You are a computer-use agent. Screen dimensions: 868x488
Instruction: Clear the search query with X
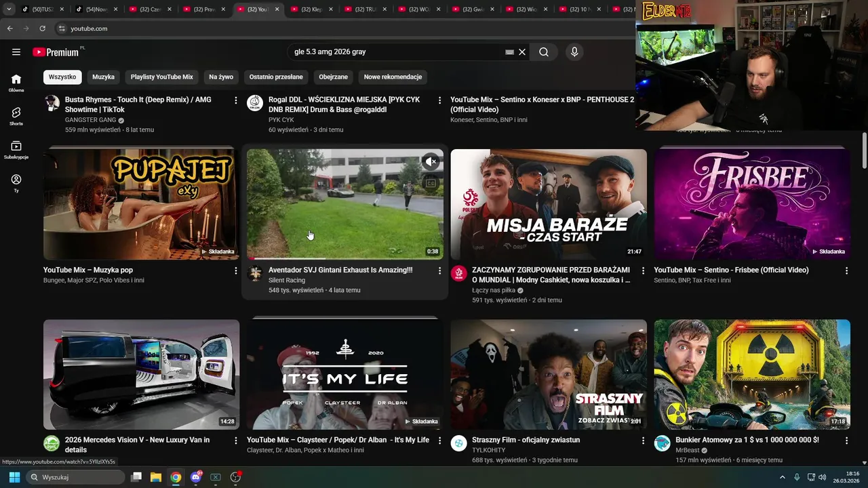pyautogui.click(x=522, y=52)
